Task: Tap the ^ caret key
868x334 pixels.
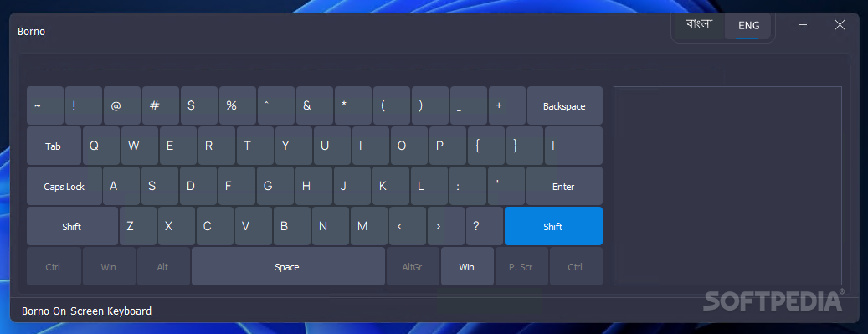Action: point(276,105)
